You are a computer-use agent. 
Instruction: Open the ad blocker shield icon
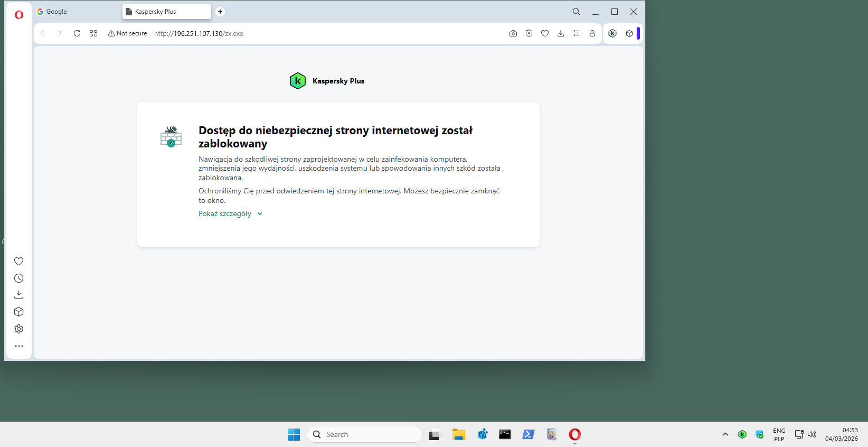point(529,33)
